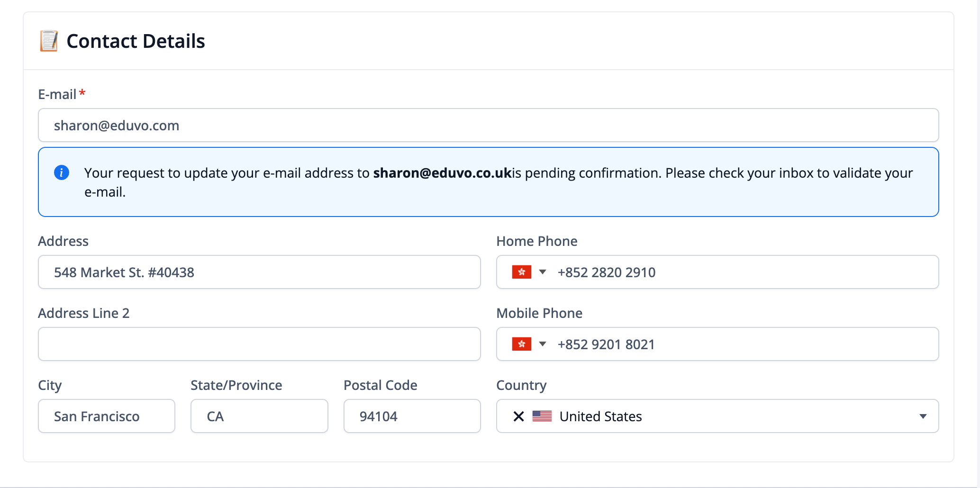Screen dimensions: 980x488
Task: Click the pending sharon@eduvo.co.uk address text
Action: pos(442,173)
